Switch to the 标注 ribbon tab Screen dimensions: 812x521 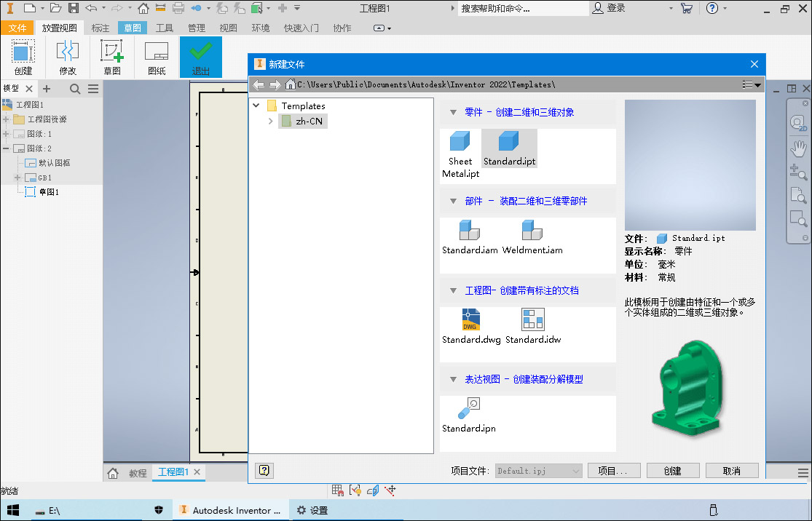click(100, 27)
